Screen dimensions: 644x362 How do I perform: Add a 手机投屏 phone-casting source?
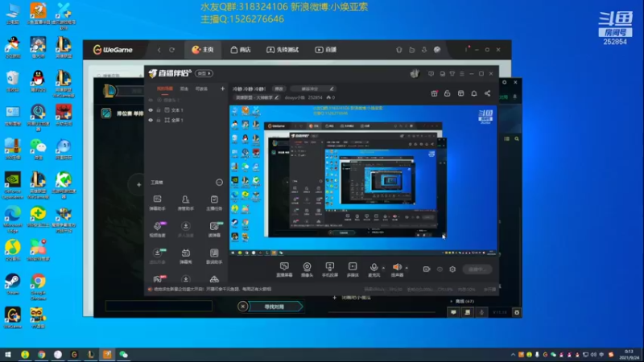point(330,269)
